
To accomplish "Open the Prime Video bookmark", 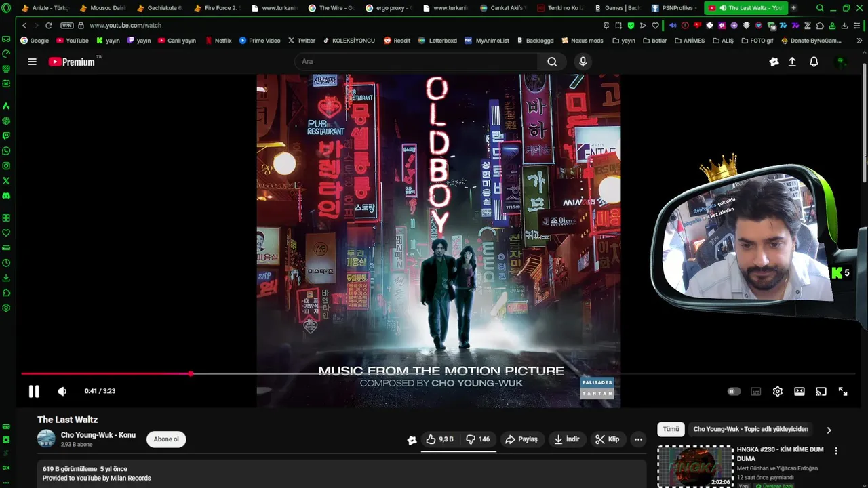I will [x=260, y=41].
